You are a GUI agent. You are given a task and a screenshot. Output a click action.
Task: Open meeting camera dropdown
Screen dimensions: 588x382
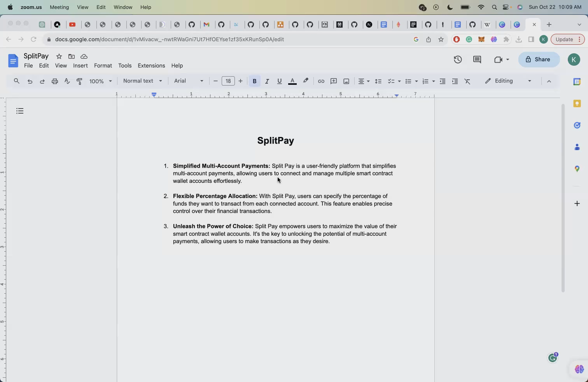coord(501,60)
